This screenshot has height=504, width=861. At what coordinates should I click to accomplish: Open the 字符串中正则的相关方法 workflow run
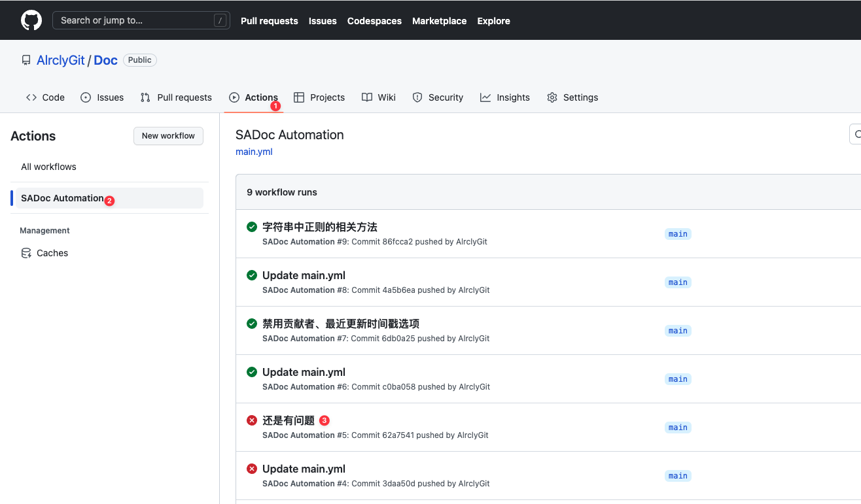319,227
